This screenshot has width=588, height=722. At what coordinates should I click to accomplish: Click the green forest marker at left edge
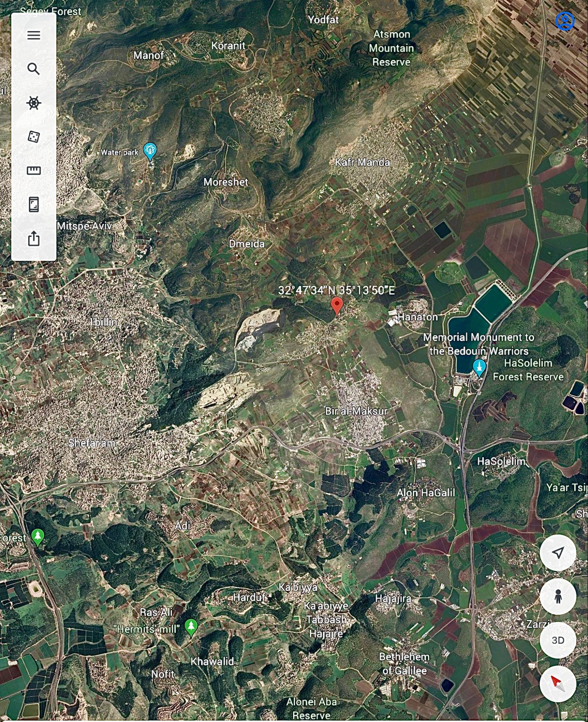pyautogui.click(x=38, y=536)
